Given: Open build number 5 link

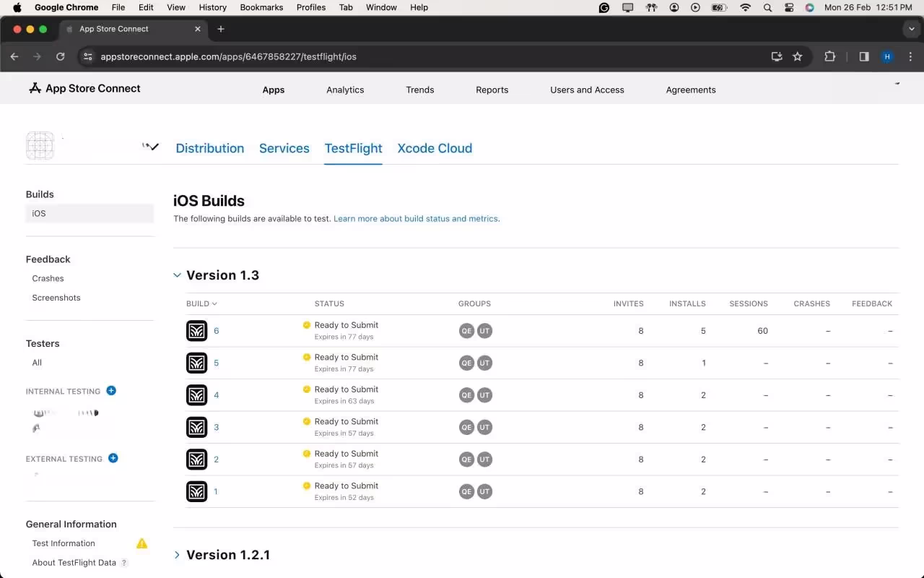Looking at the screenshot, I should (217, 363).
